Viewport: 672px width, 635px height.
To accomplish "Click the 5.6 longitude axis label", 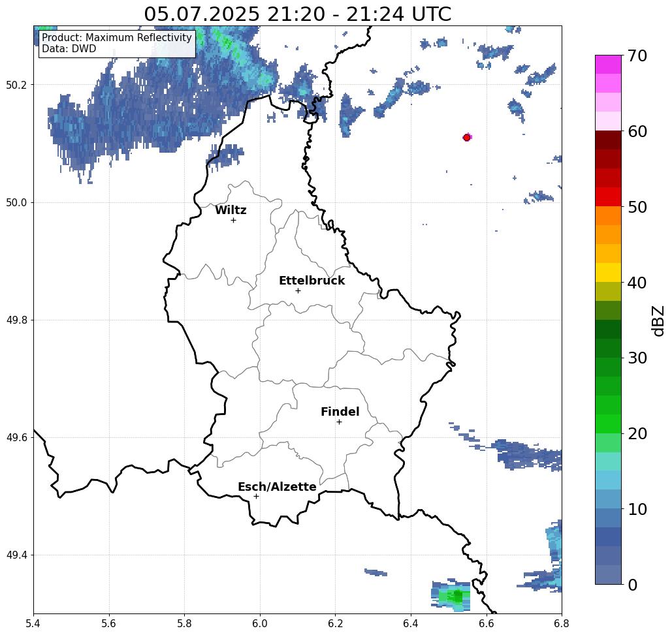I will pyautogui.click(x=109, y=623).
